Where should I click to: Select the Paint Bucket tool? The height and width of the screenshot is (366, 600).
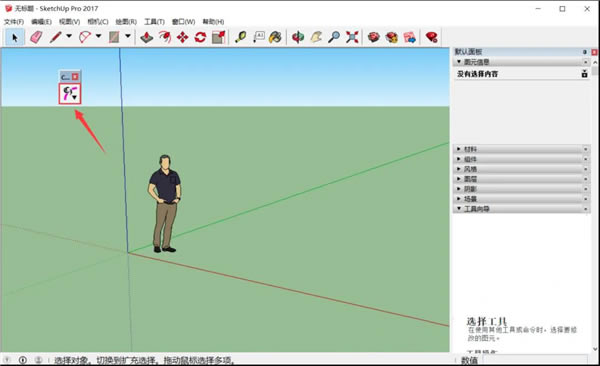[276, 38]
